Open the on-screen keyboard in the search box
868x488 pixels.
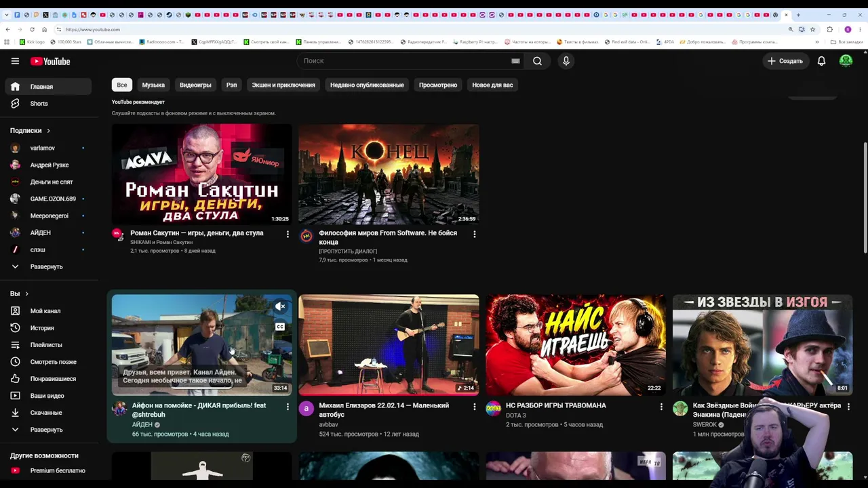pos(515,61)
